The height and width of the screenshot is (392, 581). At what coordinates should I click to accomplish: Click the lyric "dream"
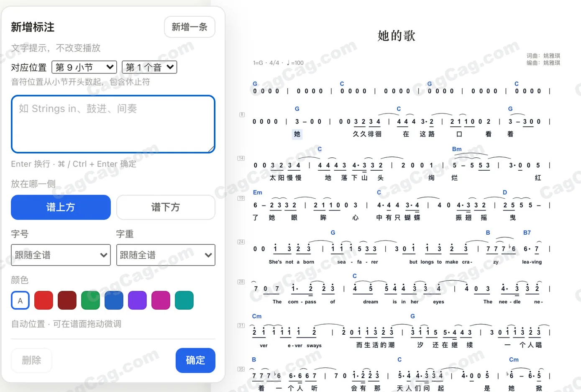tap(371, 302)
